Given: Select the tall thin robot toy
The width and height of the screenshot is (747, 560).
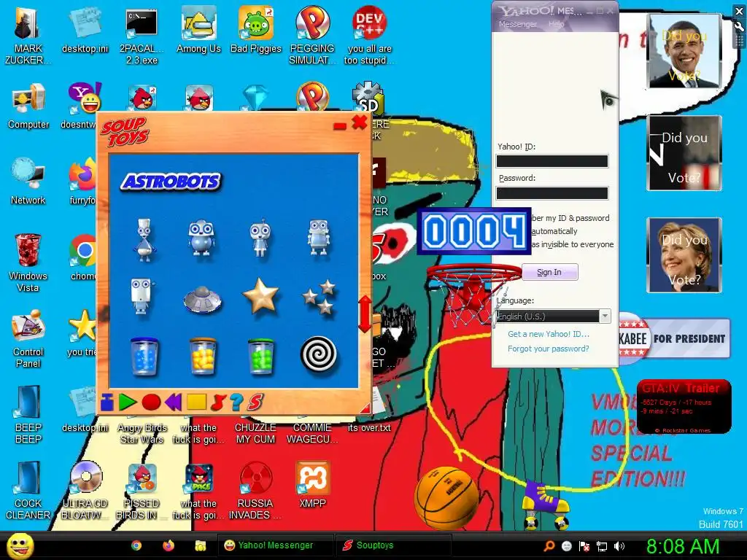Looking at the screenshot, I should 144,239.
